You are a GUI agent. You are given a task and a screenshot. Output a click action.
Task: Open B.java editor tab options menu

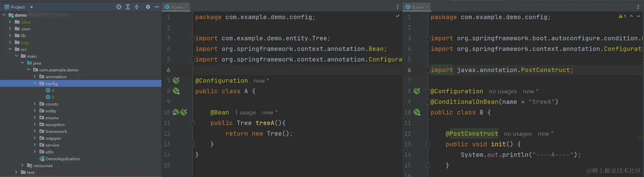tap(638, 7)
